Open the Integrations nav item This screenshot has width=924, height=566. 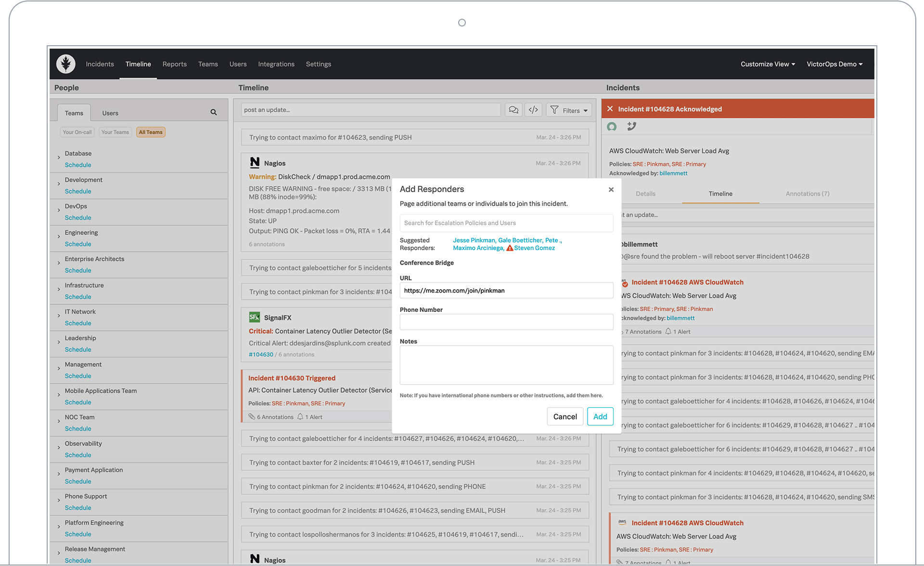pyautogui.click(x=276, y=64)
